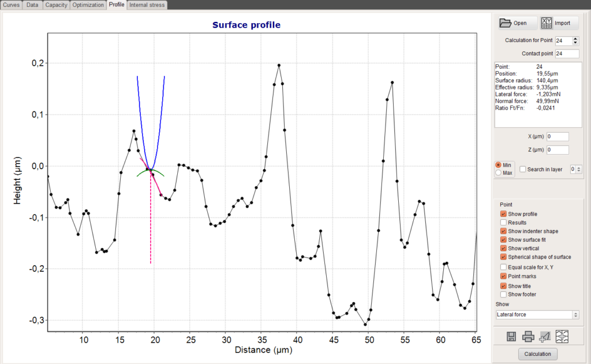Enable the Results checkbox
Viewport: 591px width, 364px height.
tap(503, 223)
